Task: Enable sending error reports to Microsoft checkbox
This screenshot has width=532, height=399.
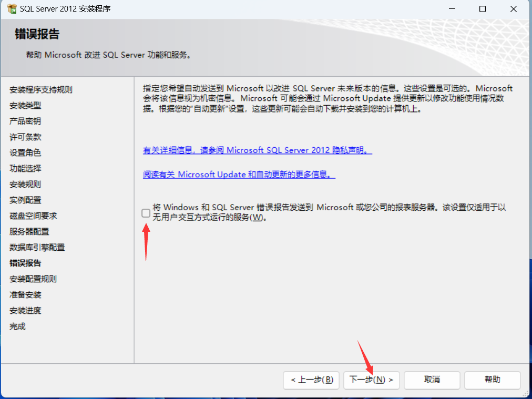Action: pyautogui.click(x=146, y=213)
